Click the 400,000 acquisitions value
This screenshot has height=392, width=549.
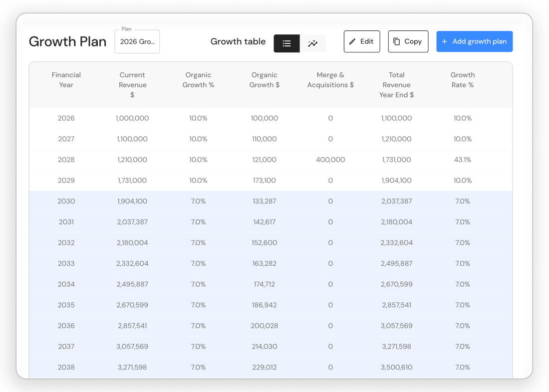(x=330, y=160)
